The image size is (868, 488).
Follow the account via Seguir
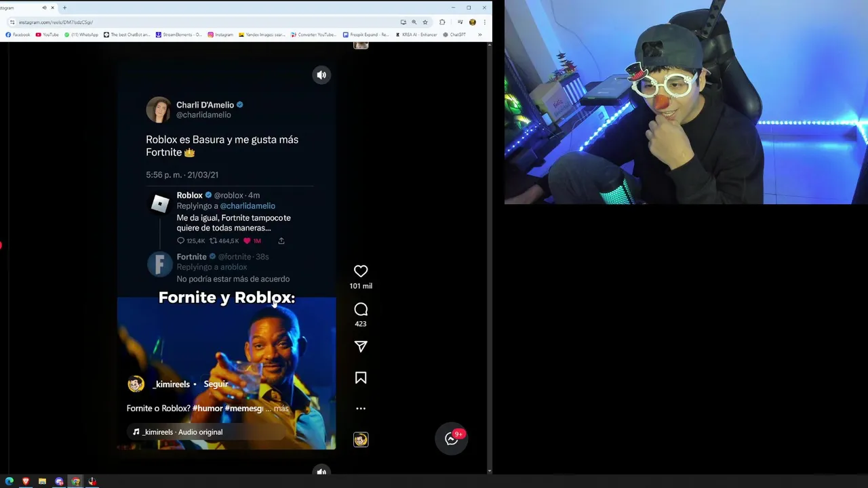click(x=216, y=384)
